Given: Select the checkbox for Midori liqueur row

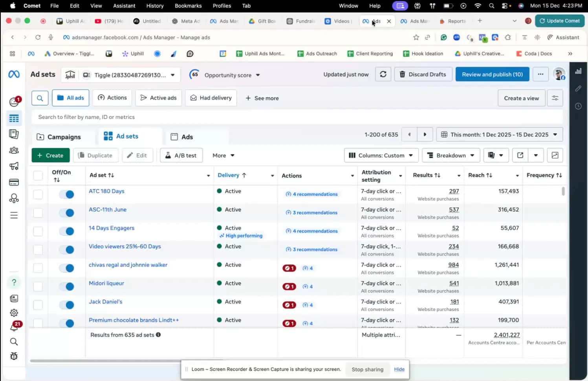Looking at the screenshot, I should pos(38,286).
